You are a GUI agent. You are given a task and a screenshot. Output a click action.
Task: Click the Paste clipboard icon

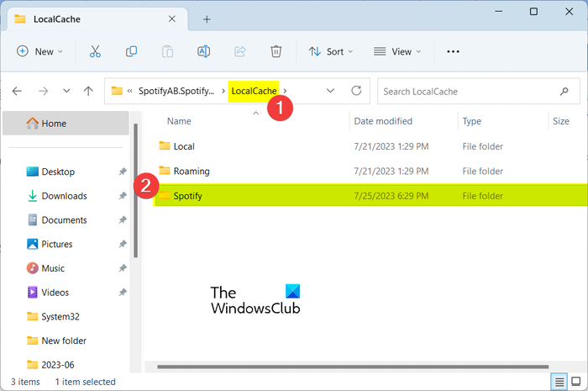[x=167, y=51]
